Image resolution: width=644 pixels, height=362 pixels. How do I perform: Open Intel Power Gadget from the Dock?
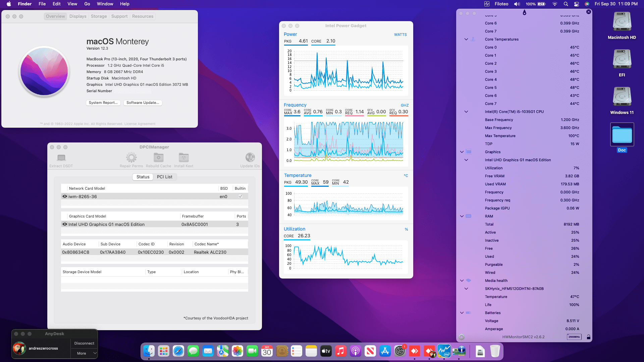coord(444,351)
